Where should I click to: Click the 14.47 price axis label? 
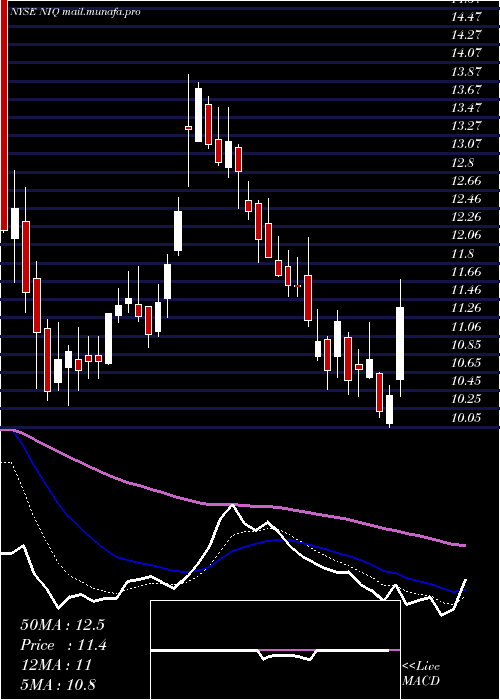click(x=466, y=17)
